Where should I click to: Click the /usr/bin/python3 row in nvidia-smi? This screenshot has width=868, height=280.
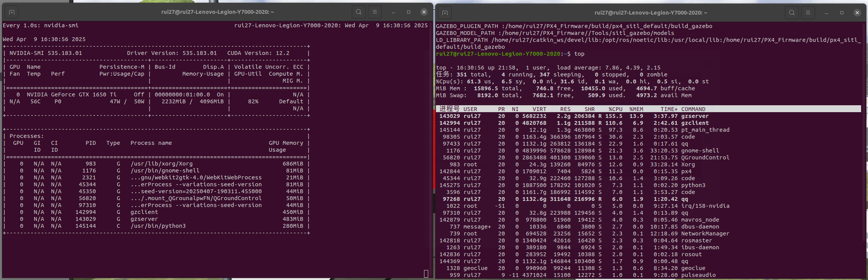(156, 226)
